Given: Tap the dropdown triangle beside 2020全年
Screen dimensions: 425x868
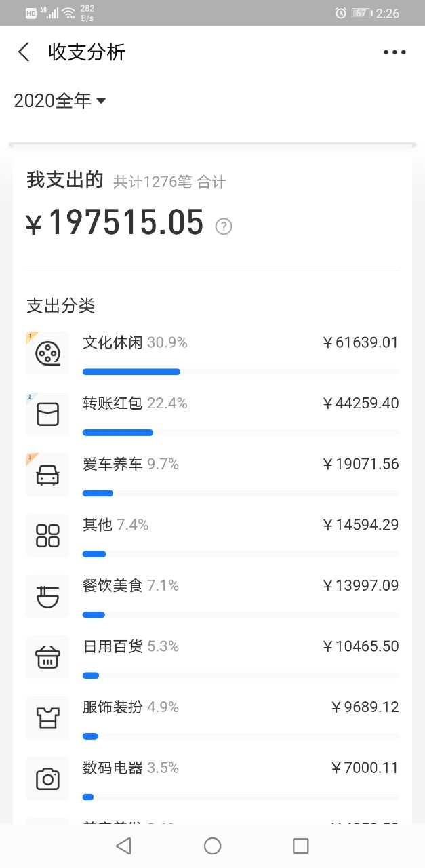Looking at the screenshot, I should point(101,101).
